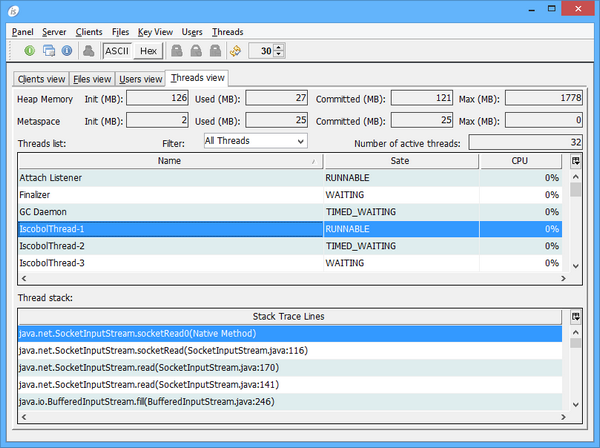Image resolution: width=600 pixels, height=448 pixels.
Task: Switch to the Files view tab
Action: click(92, 79)
